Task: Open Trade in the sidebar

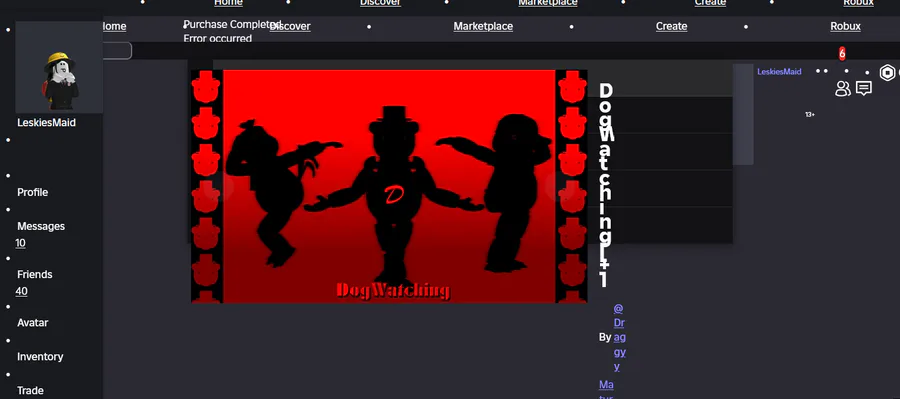Action: [30, 390]
